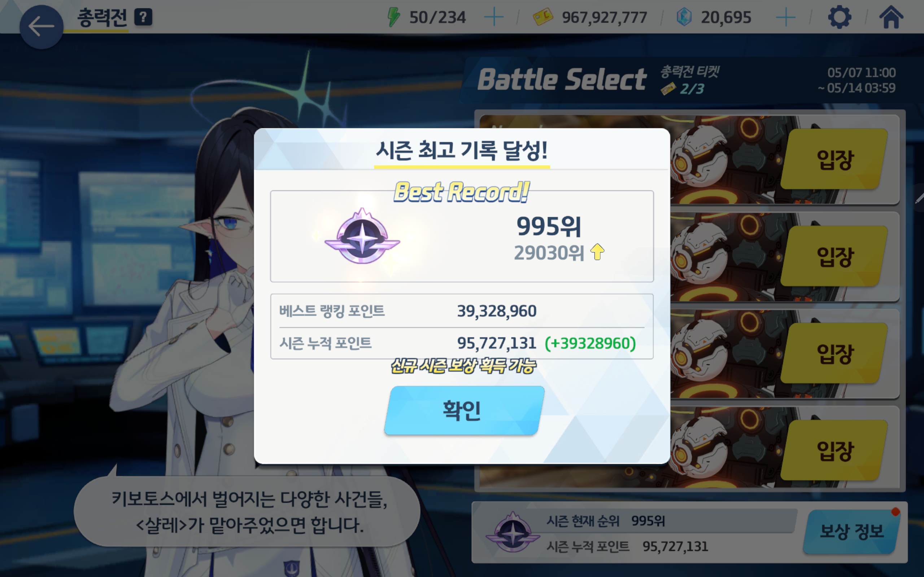Go to the home screen icon
Screen dimensions: 924x577
click(x=891, y=17)
